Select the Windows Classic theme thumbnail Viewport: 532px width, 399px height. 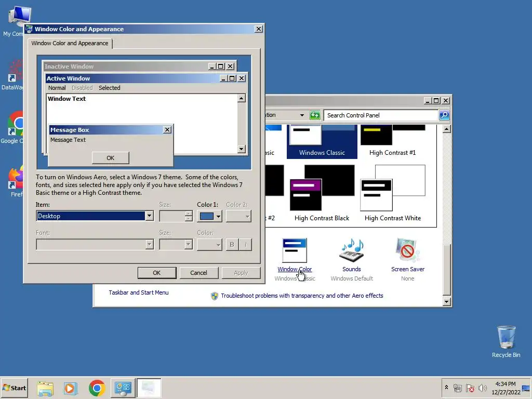pyautogui.click(x=322, y=141)
